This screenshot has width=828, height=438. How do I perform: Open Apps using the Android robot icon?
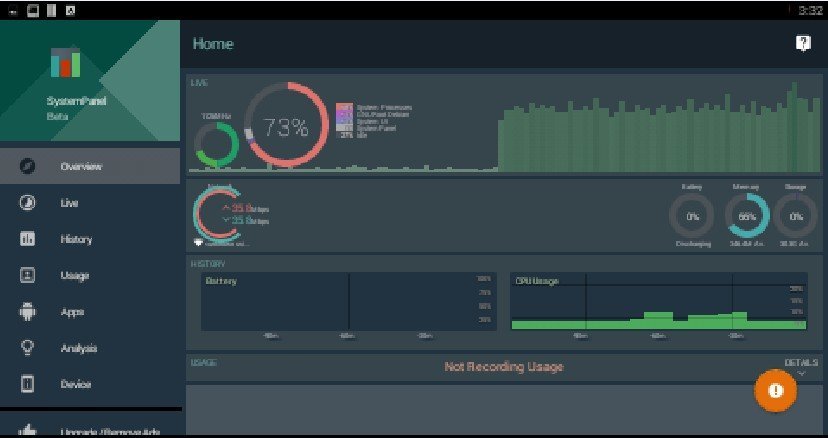(x=28, y=312)
